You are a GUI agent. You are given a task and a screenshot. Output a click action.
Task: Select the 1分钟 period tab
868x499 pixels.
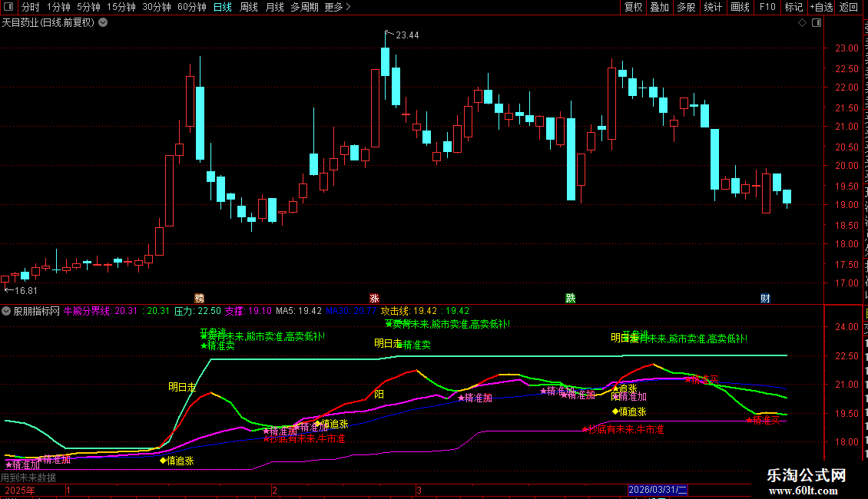[58, 7]
